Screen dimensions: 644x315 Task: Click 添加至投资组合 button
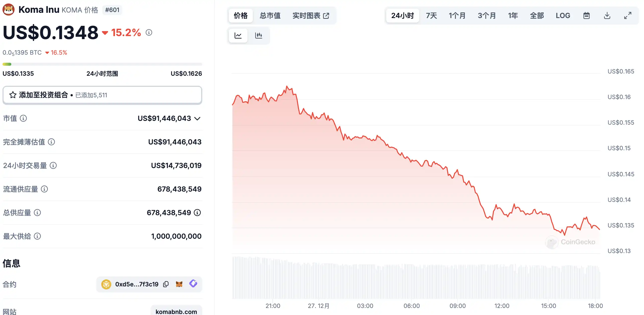[x=102, y=95]
